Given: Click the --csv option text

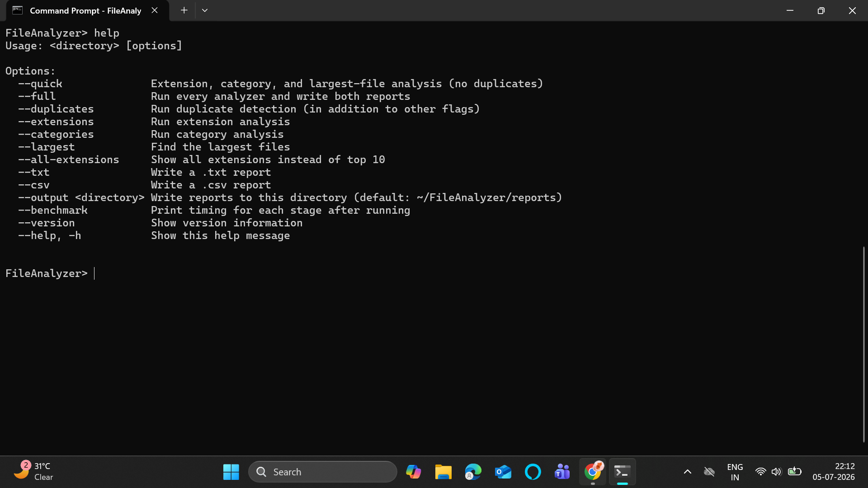Looking at the screenshot, I should click(34, 185).
